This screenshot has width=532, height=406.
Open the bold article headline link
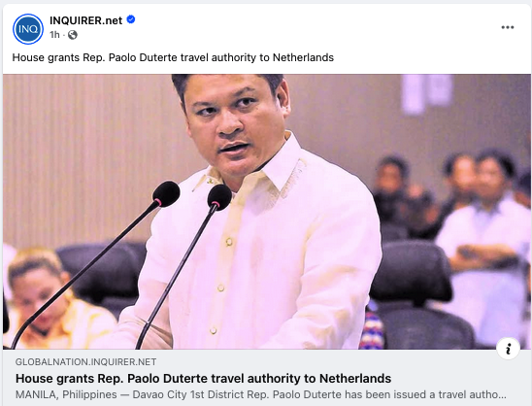click(203, 378)
